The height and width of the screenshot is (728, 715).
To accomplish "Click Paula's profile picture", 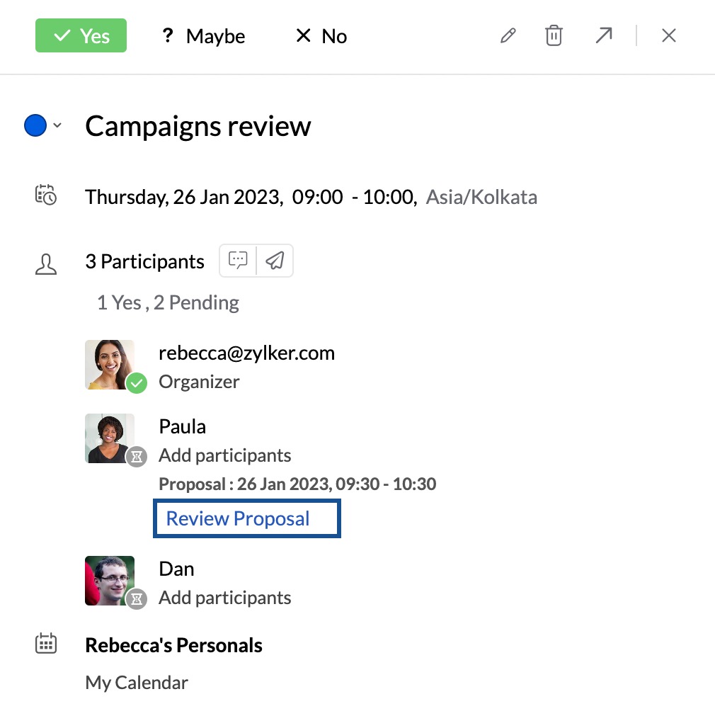I will (x=110, y=438).
